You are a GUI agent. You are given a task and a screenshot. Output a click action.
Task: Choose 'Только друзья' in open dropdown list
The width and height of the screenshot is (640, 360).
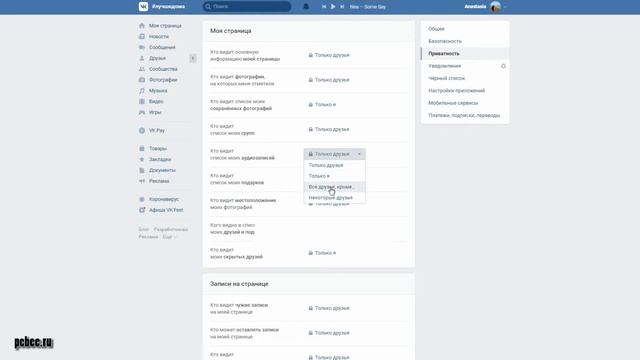point(334,165)
